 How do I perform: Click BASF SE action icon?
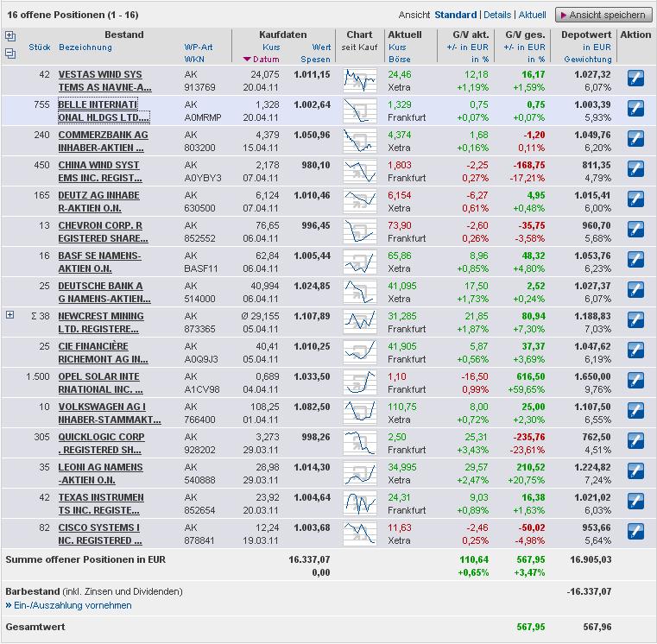tap(635, 259)
